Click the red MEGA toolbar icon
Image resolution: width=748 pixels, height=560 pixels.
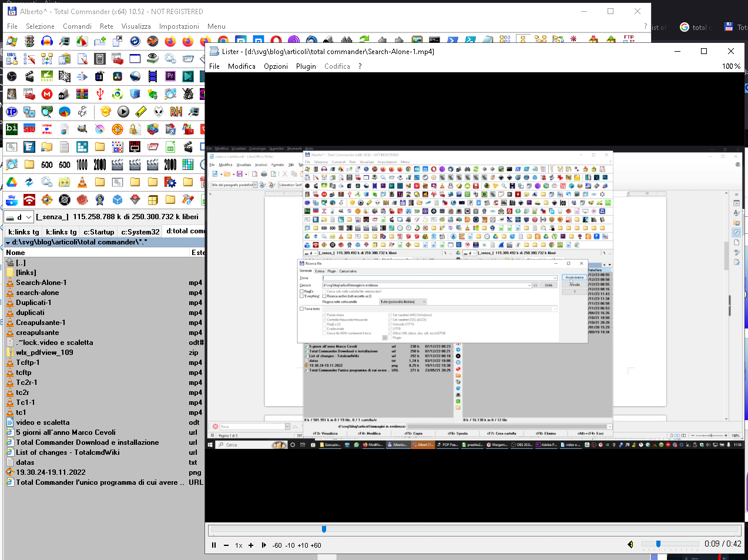(47, 94)
